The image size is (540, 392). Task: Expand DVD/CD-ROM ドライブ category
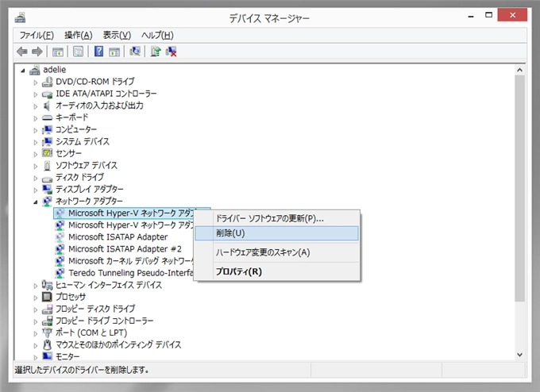pyautogui.click(x=36, y=83)
